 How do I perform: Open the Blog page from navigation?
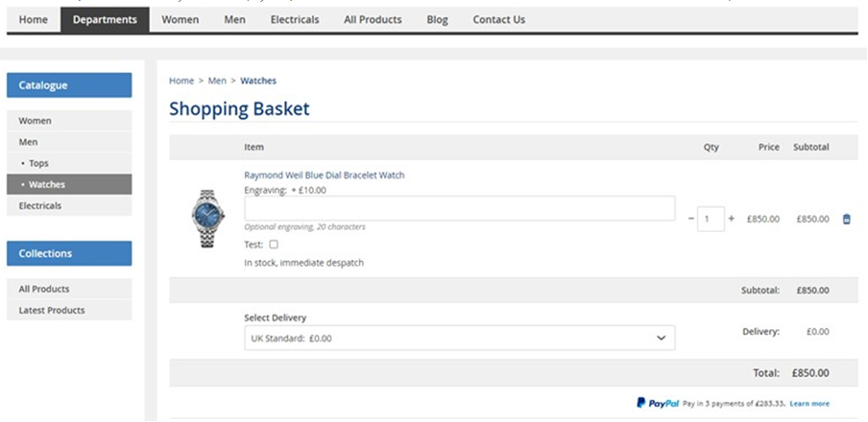pos(437,19)
